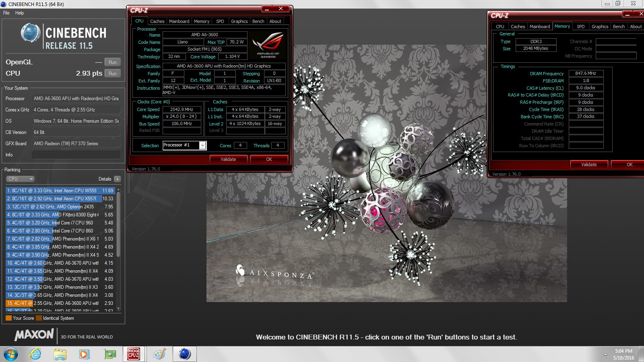Close the left CPU-Z window
This screenshot has width=644, height=362.
pyautogui.click(x=281, y=9)
